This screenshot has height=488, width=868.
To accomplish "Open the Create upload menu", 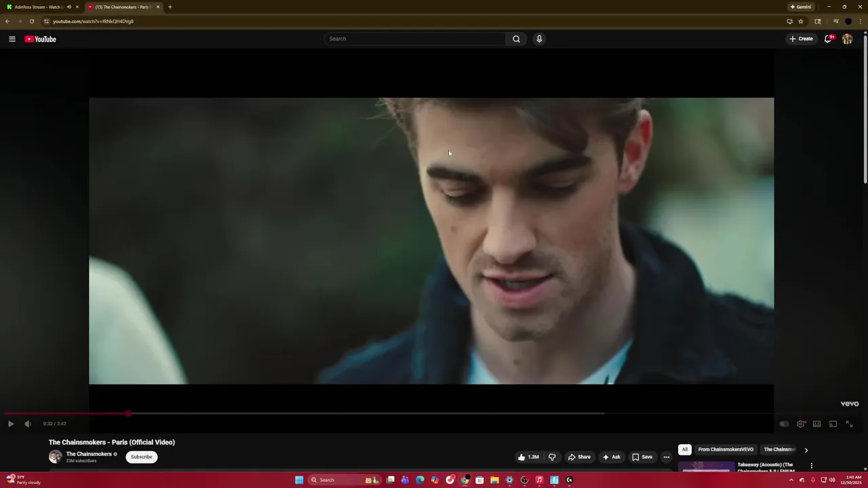I will (x=801, y=39).
